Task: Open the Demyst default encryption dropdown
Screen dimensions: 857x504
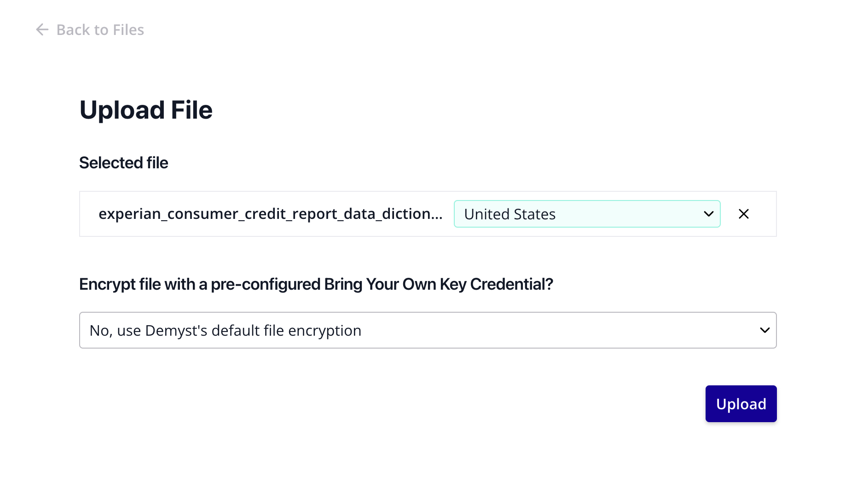Action: (427, 330)
